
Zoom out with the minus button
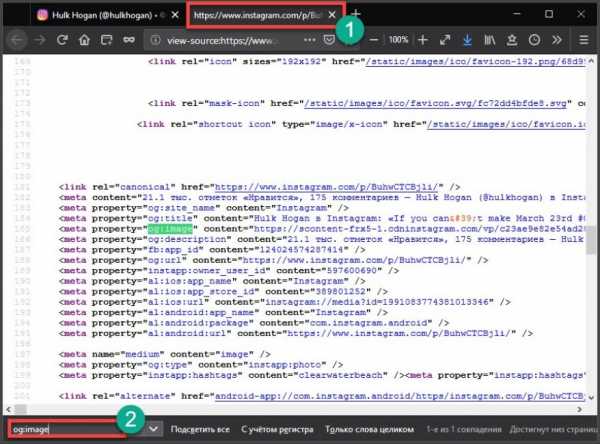pyautogui.click(x=374, y=40)
